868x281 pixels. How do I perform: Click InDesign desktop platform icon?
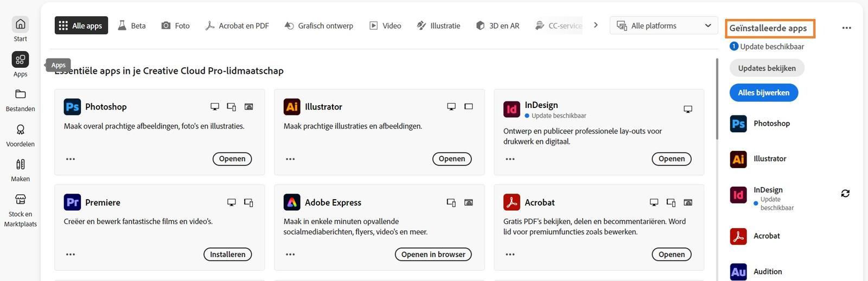click(x=688, y=109)
